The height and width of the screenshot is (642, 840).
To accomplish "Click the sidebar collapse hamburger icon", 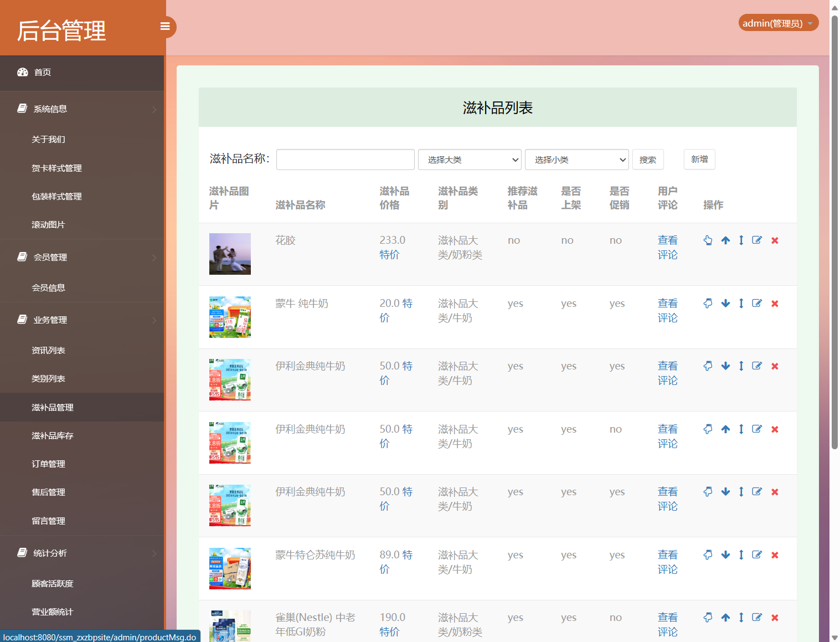I will coord(164,26).
